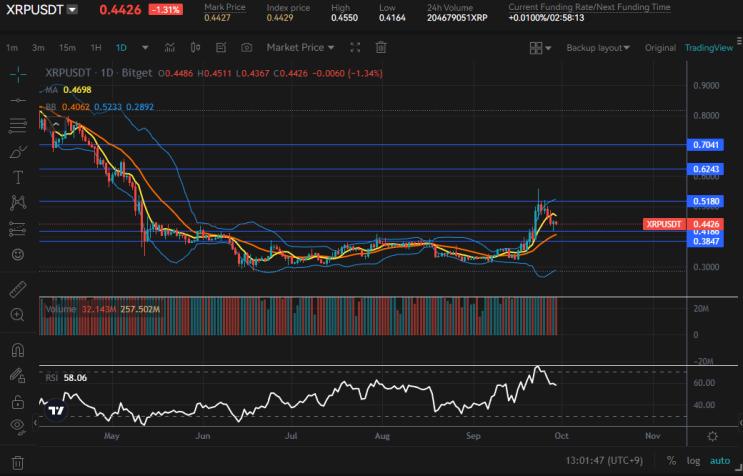Toggle log scale mode
The height and width of the screenshot is (476, 743).
point(693,460)
